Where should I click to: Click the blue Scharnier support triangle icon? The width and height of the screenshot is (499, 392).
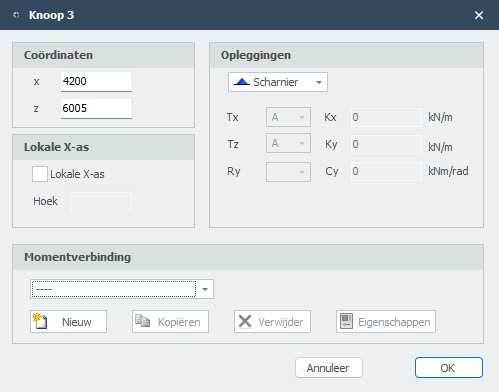(242, 82)
